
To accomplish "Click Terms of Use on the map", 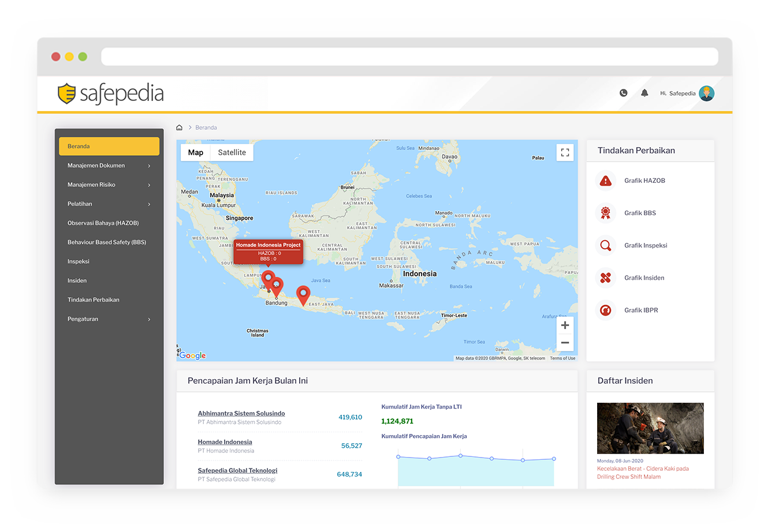I will [562, 358].
